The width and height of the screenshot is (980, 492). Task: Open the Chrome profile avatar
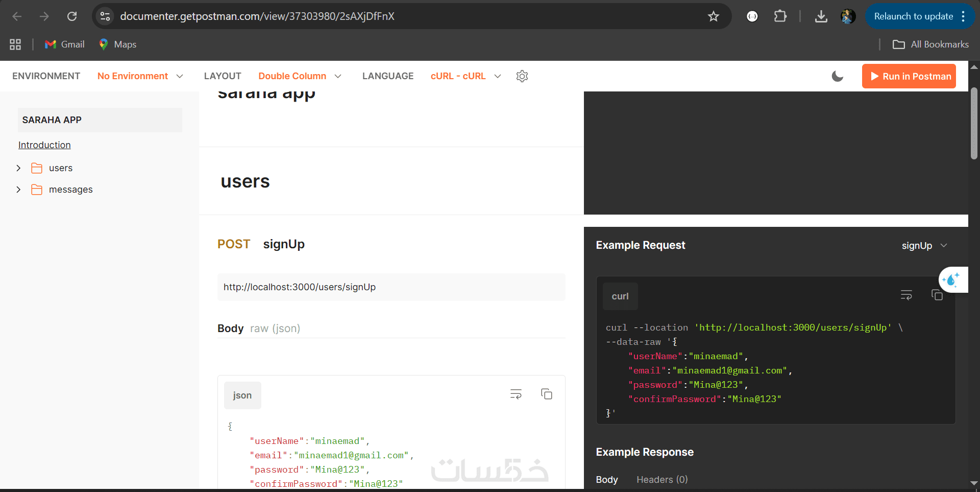[848, 16]
